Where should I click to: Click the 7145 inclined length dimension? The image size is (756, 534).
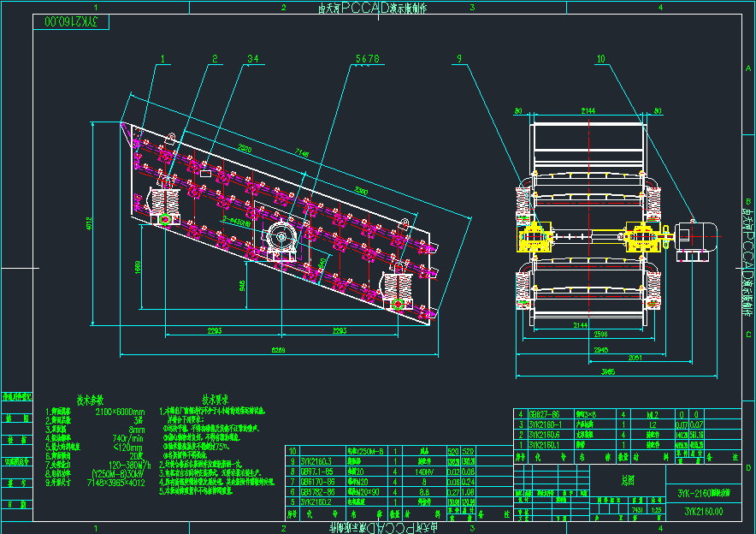[302, 154]
